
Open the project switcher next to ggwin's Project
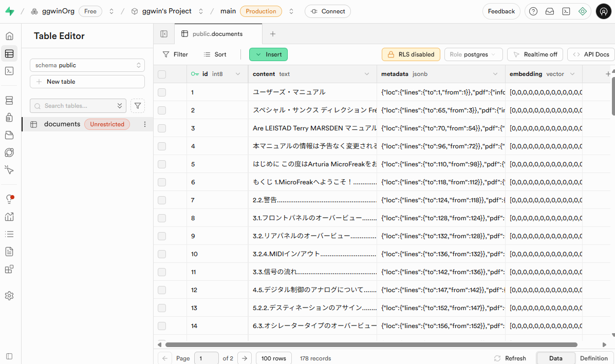click(x=201, y=11)
